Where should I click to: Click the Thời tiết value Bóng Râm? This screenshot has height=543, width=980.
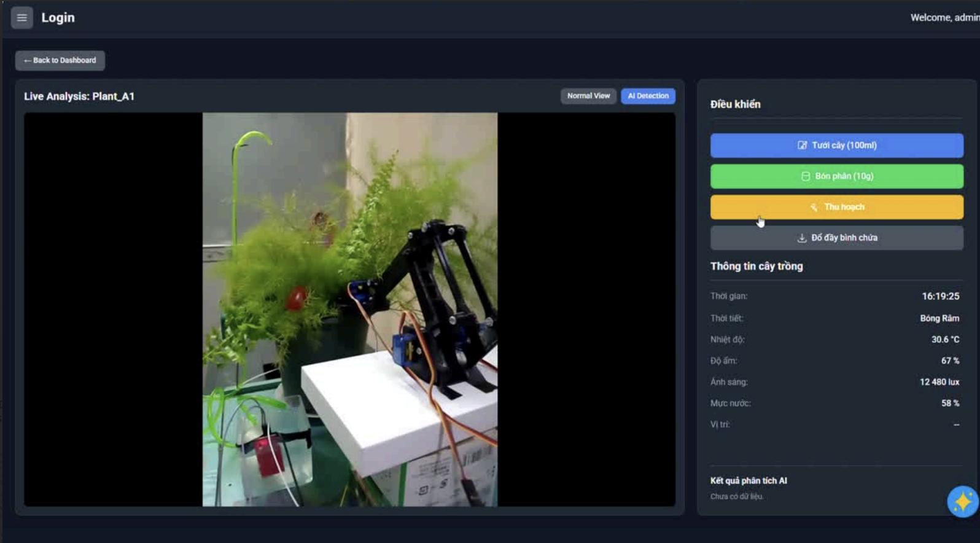939,318
